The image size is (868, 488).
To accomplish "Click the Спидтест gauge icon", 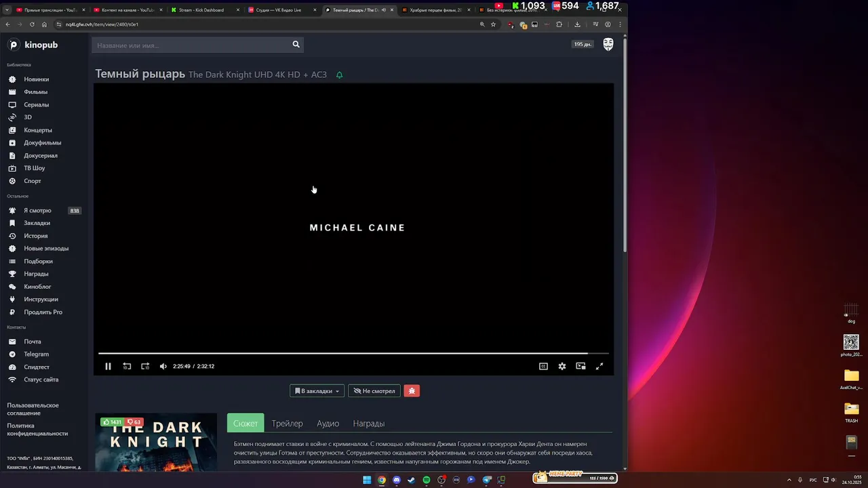I will click(12, 367).
